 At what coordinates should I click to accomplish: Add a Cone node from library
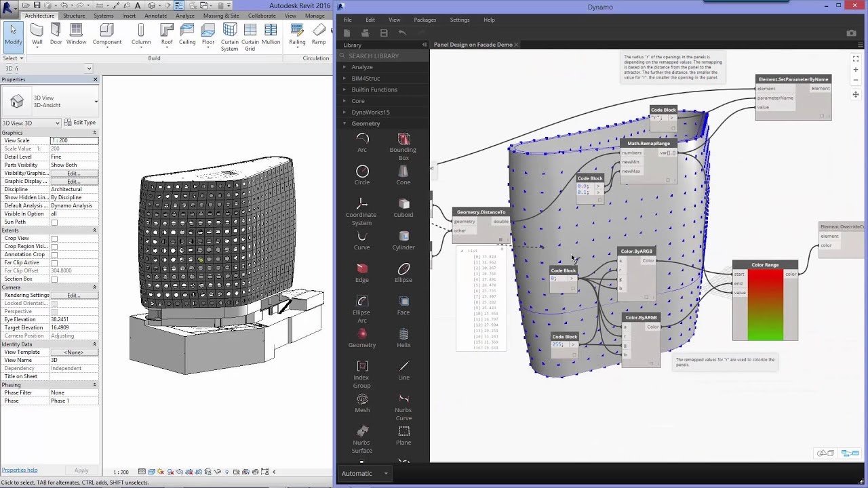pyautogui.click(x=403, y=175)
